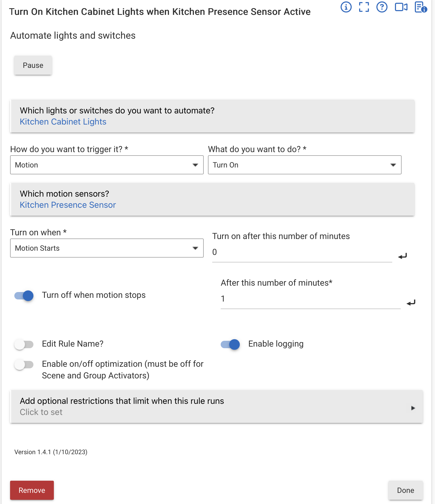Submit turn-off minutes with enter arrow
This screenshot has height=504, width=435.
[411, 303]
